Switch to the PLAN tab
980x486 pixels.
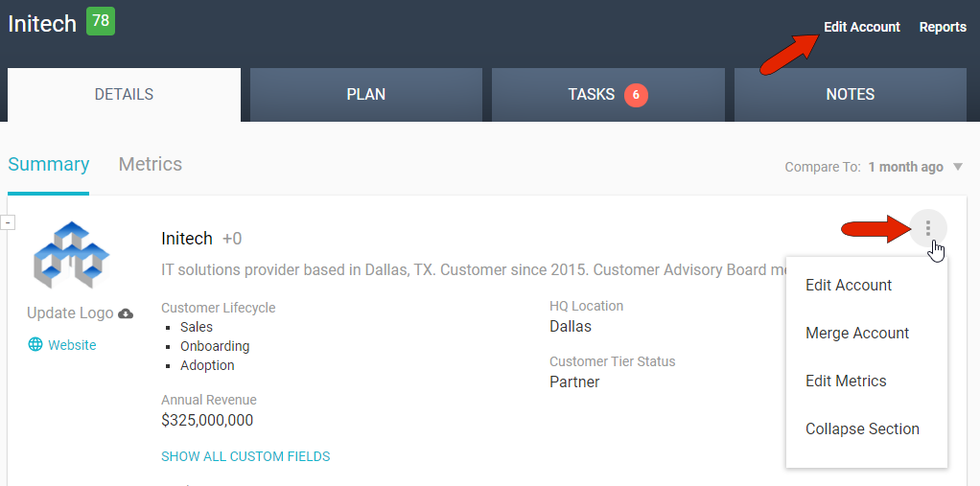point(365,95)
